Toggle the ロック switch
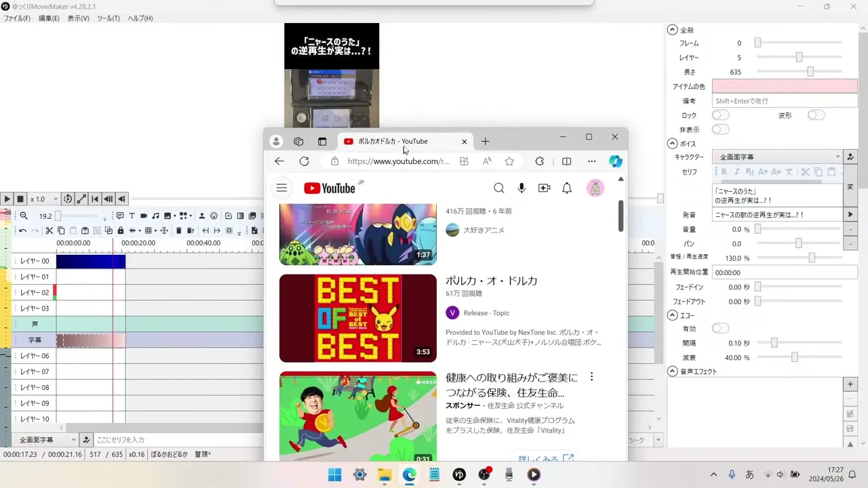Screen dimensions: 868x488 [x=720, y=115]
